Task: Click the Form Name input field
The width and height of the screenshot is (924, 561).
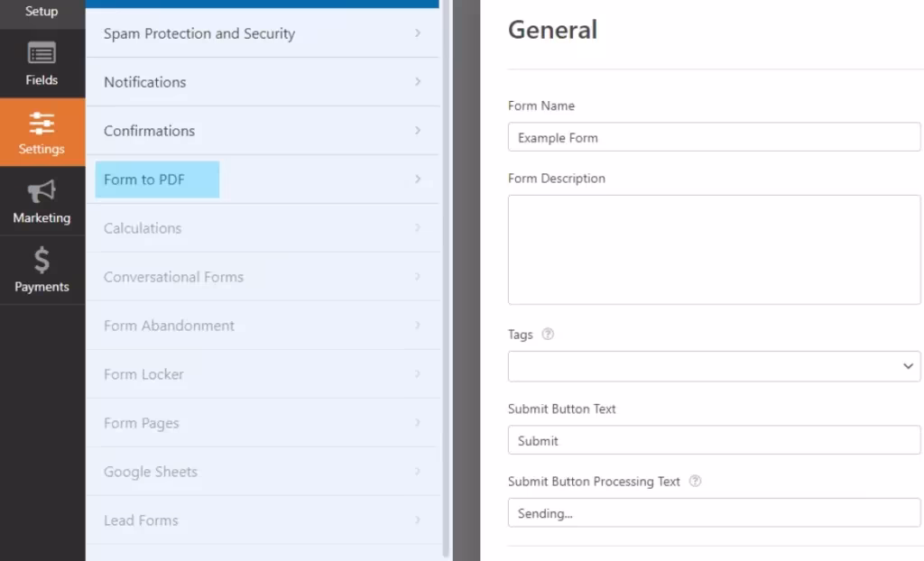Action: 714,138
